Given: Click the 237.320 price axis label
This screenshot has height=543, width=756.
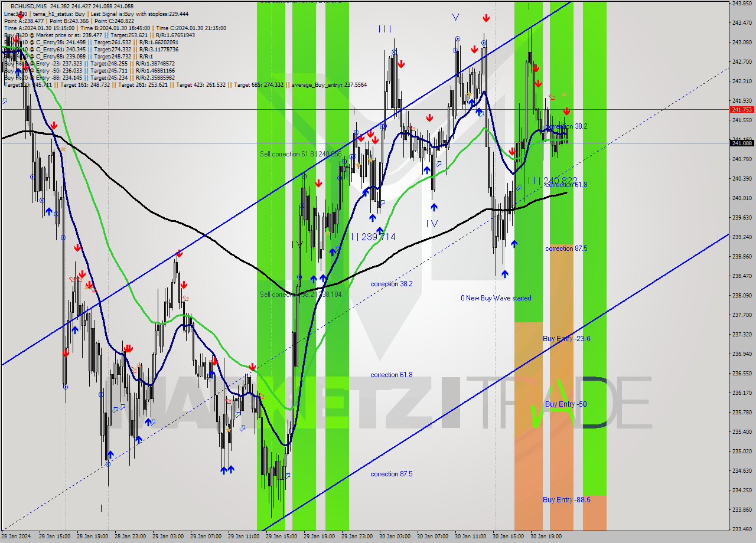Looking at the screenshot, I should [x=742, y=335].
